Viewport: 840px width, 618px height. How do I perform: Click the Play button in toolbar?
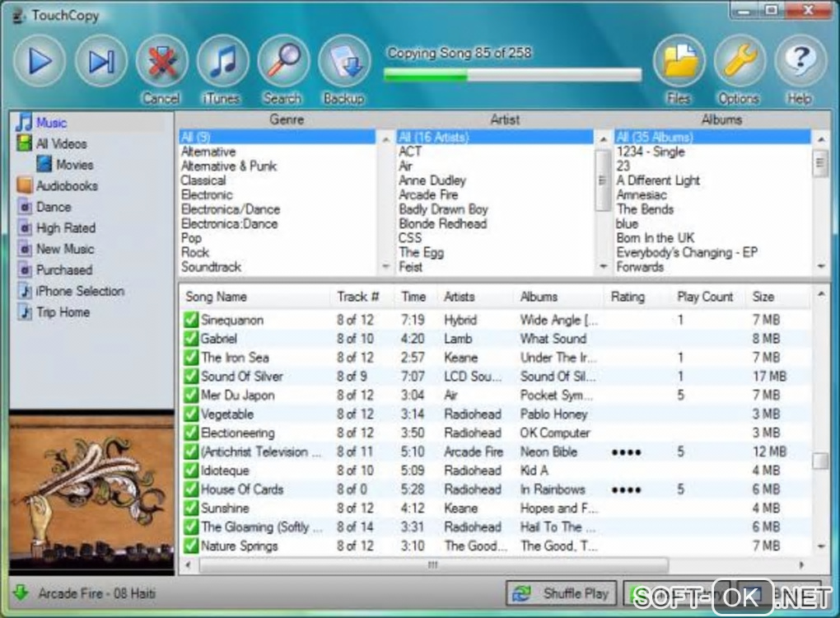pos(40,61)
